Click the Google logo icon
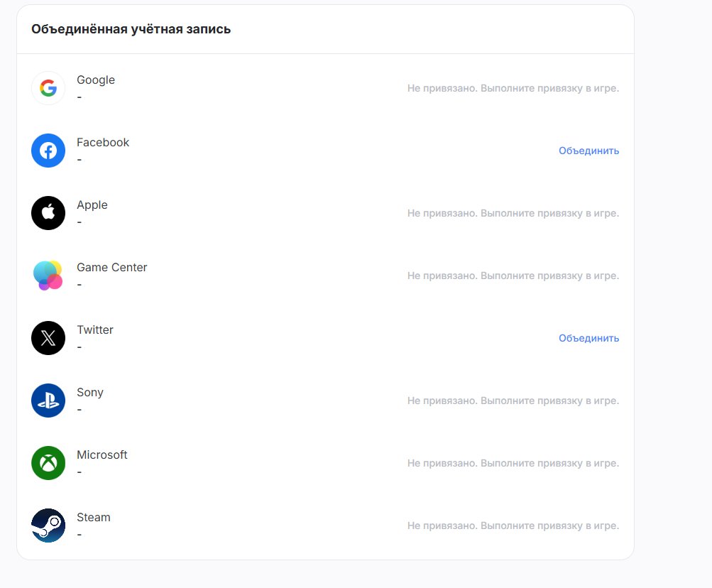712x588 pixels. click(x=48, y=88)
